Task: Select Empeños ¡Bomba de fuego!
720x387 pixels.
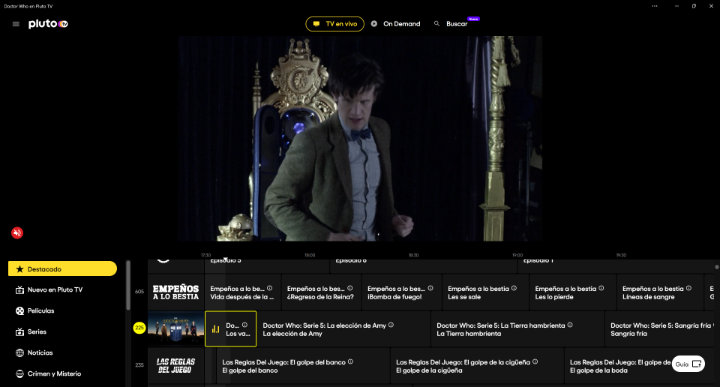Action: click(402, 292)
